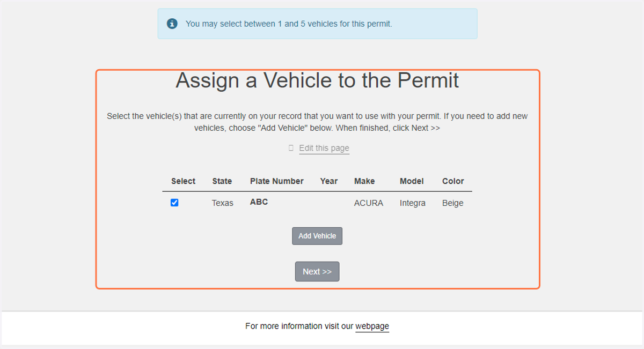Click the Select the vehicle(s) instruction paragraph
The width and height of the screenshot is (644, 349).
(x=317, y=122)
